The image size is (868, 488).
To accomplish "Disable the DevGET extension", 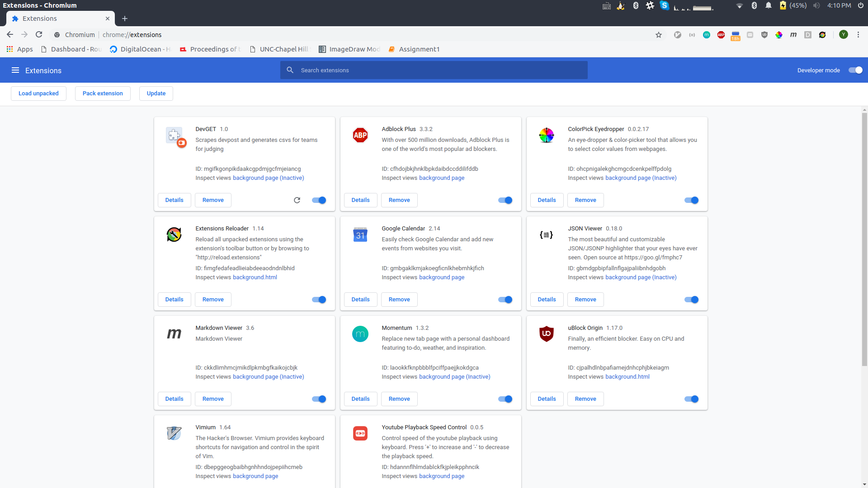I will [x=319, y=200].
